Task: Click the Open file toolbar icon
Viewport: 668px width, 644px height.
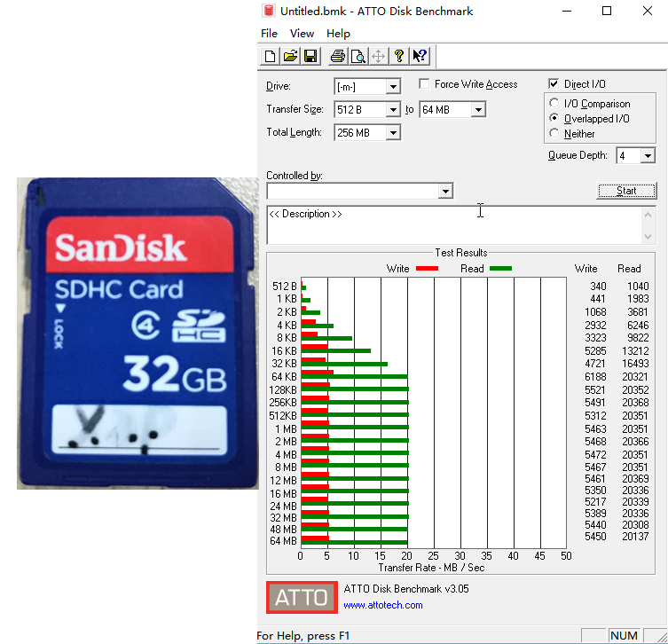Action: [290, 56]
